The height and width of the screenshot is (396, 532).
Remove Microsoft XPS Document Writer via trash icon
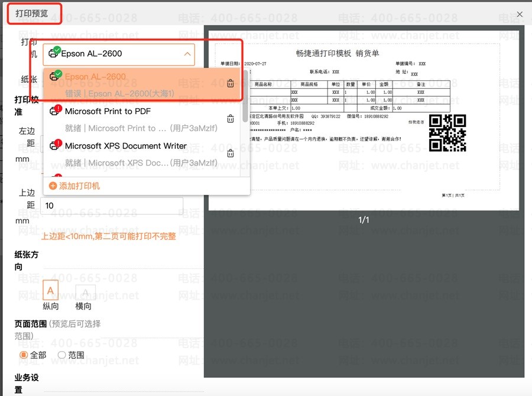pyautogui.click(x=231, y=154)
